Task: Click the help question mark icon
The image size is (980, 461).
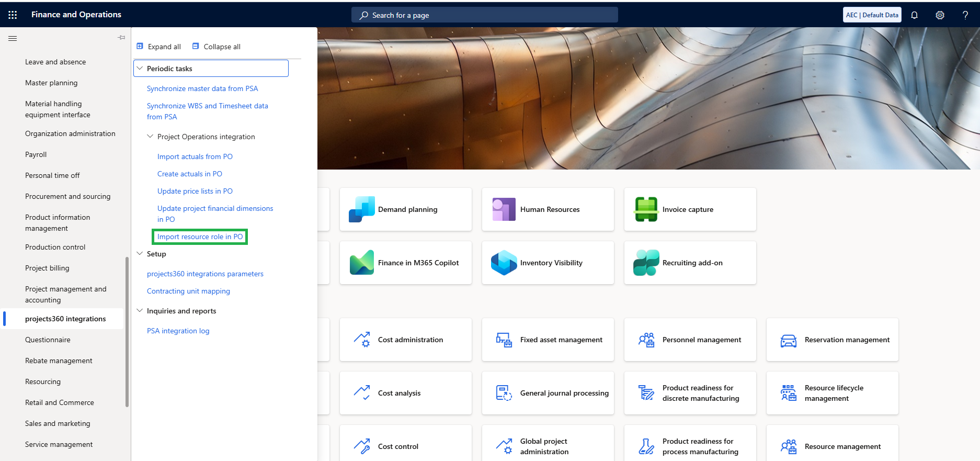Action: tap(965, 15)
